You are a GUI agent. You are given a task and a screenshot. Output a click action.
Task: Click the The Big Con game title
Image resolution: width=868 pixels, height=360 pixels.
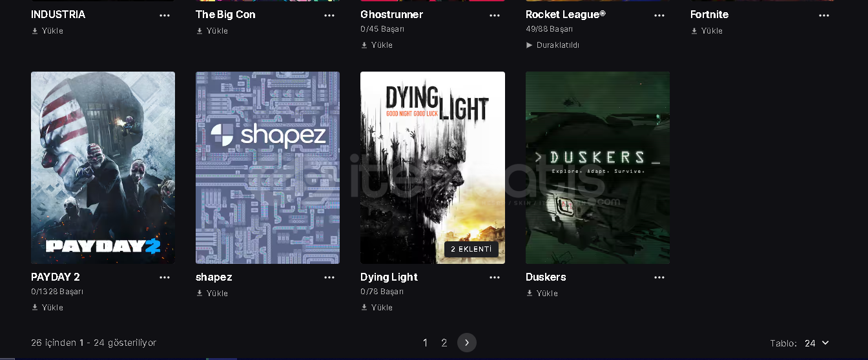click(225, 14)
